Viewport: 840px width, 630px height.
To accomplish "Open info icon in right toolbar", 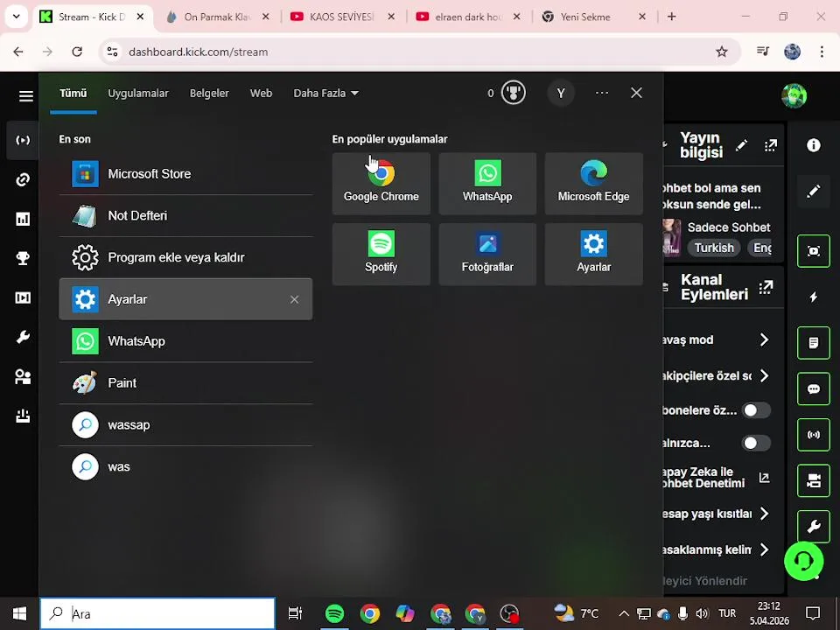I will coord(813,145).
